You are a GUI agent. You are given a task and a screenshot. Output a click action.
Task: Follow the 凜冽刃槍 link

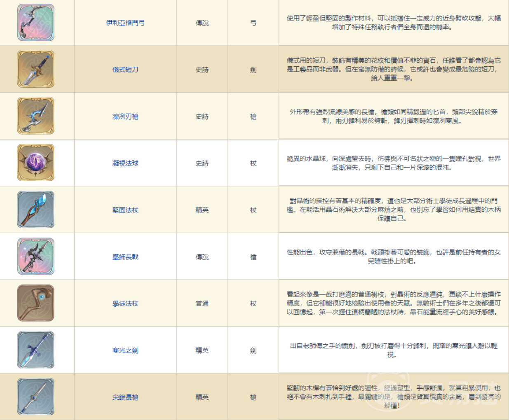click(x=125, y=117)
